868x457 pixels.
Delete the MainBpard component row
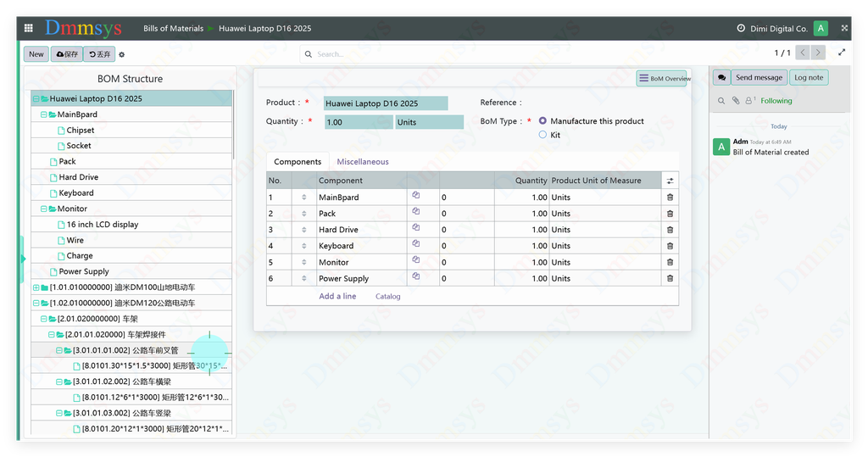pyautogui.click(x=670, y=198)
